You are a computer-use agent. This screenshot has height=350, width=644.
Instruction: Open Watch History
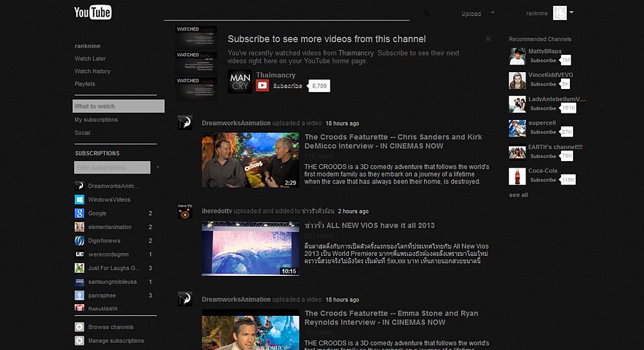coord(92,71)
